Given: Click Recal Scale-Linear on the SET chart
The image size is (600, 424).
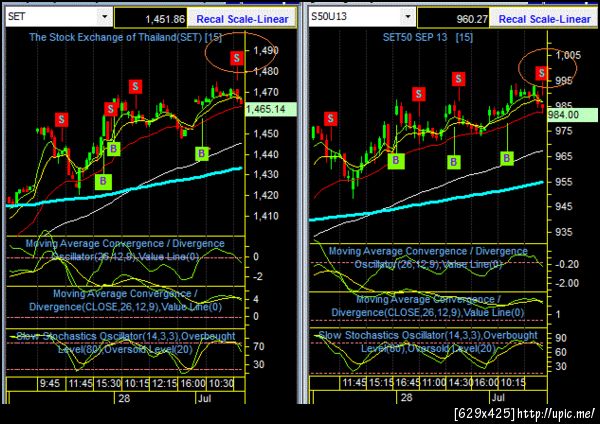Looking at the screenshot, I should 242,19.
